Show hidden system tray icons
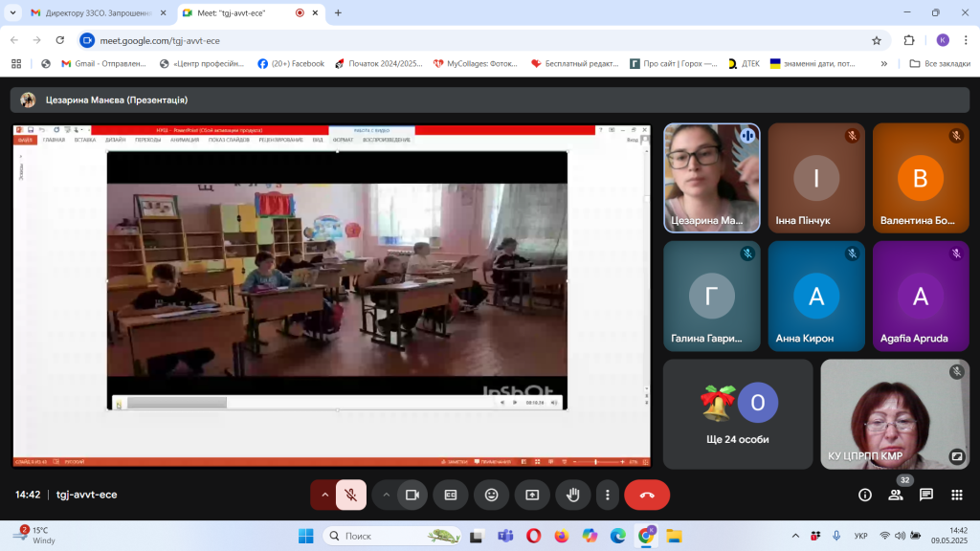980x551 pixels. point(795,536)
